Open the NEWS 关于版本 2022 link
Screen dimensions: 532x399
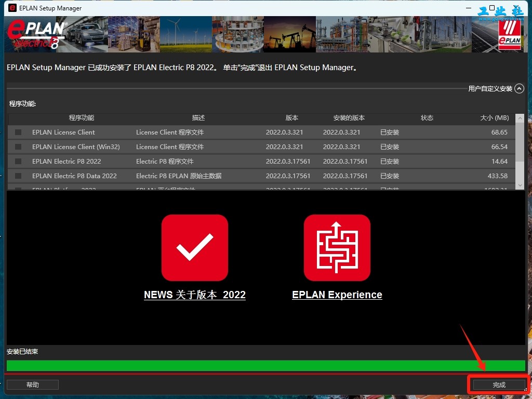195,295
